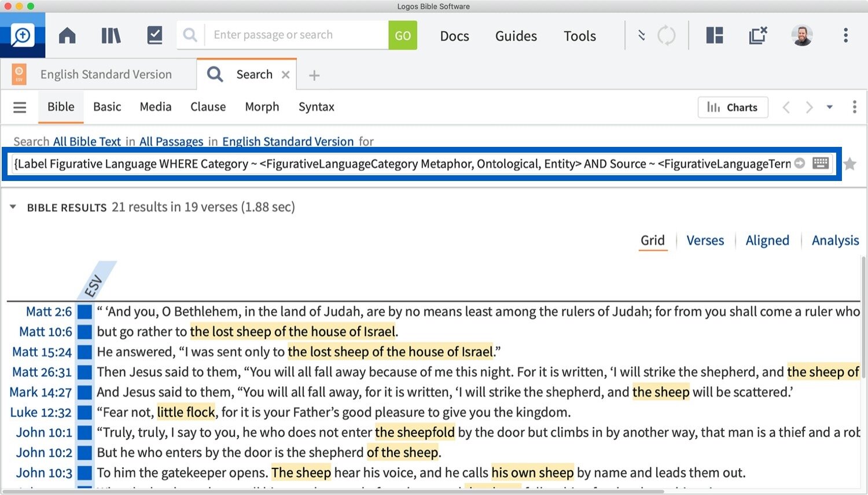Select the Media search type

[x=156, y=107]
